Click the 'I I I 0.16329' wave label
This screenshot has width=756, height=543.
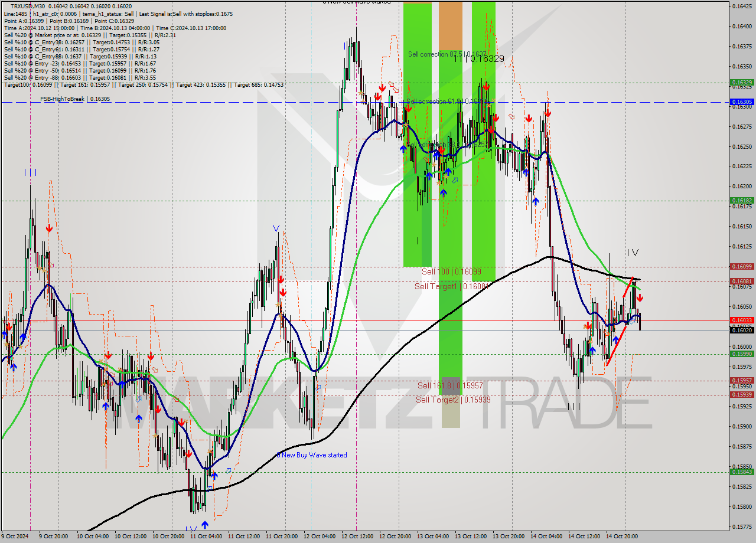[x=480, y=59]
